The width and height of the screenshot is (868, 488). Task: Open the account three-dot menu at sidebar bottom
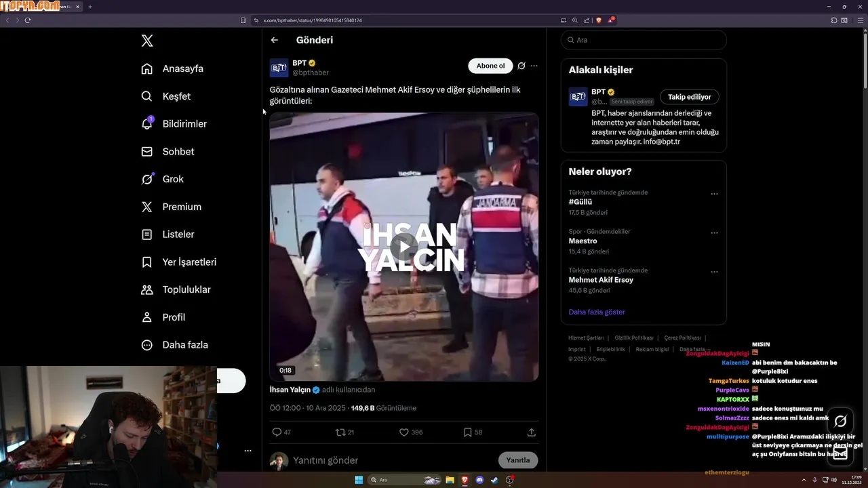(x=248, y=451)
